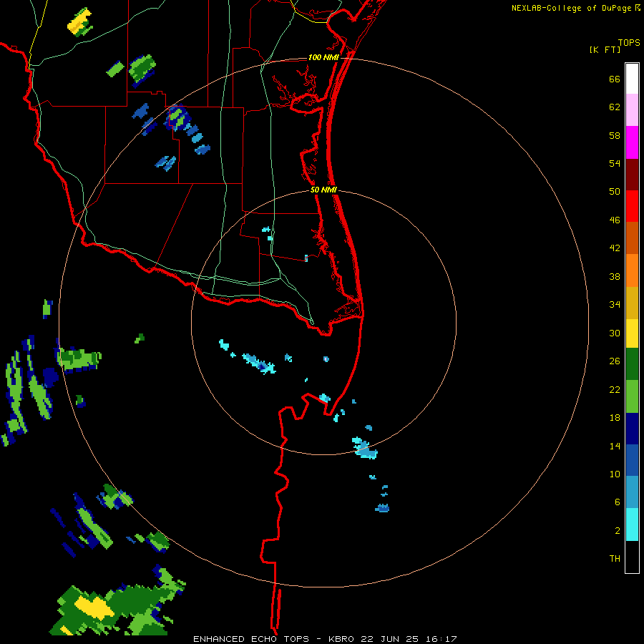Click the 50 NMI range ring label
The width and height of the screenshot is (644, 644).
(323, 190)
